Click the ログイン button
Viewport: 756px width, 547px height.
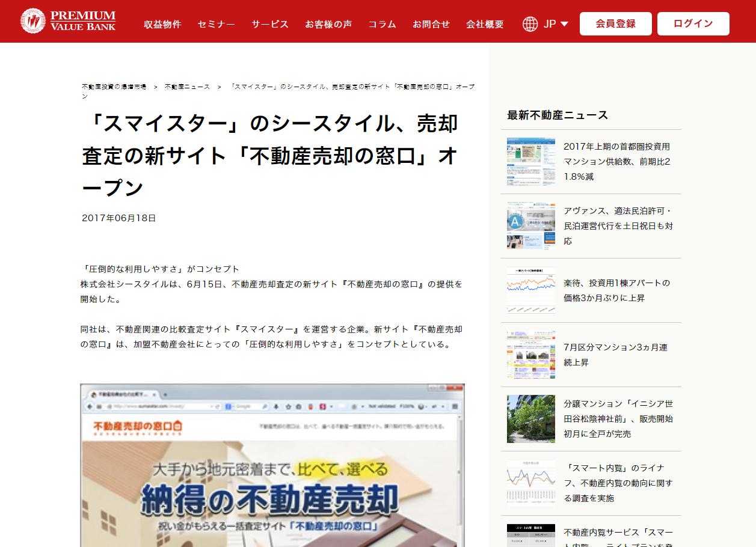[x=693, y=23]
